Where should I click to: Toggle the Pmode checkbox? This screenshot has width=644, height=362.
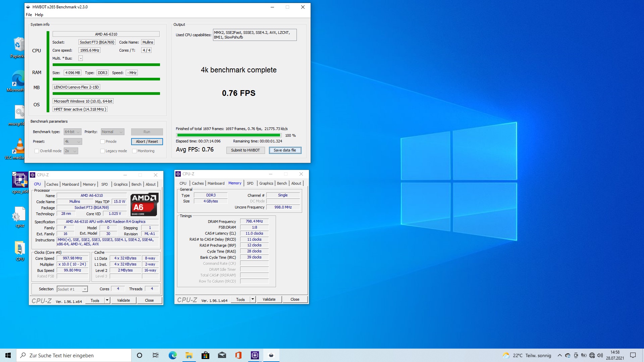click(102, 141)
